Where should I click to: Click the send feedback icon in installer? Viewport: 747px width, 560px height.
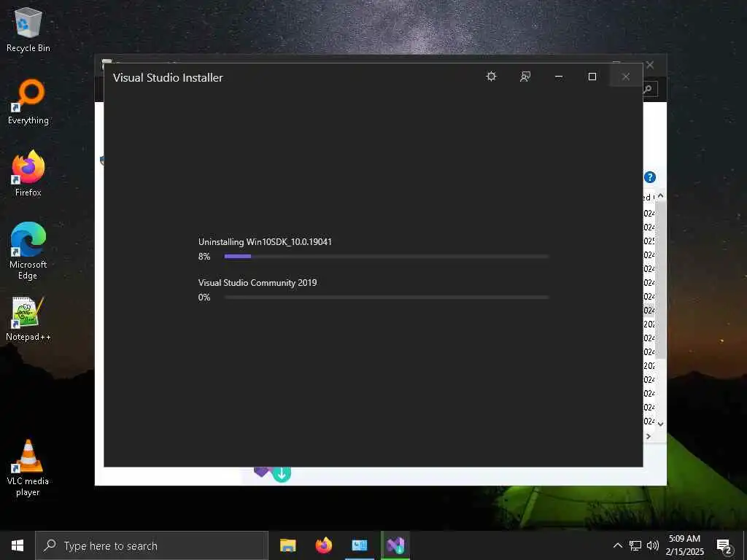[x=525, y=77]
